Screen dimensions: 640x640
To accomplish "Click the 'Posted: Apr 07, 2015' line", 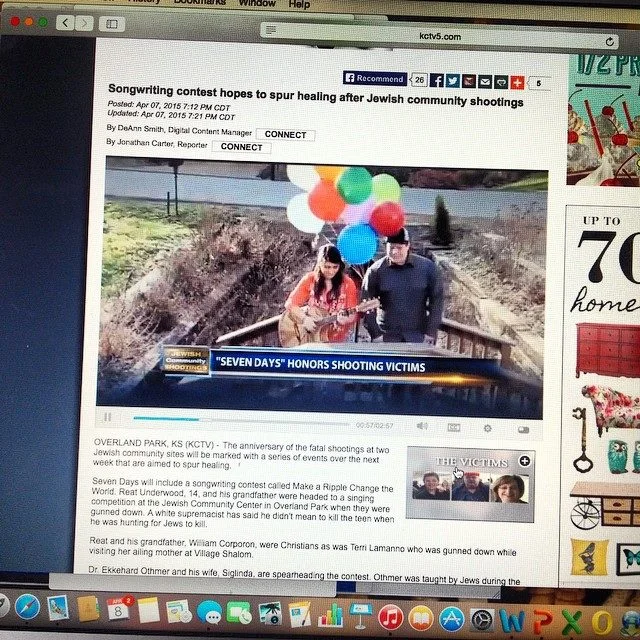I will (x=169, y=106).
